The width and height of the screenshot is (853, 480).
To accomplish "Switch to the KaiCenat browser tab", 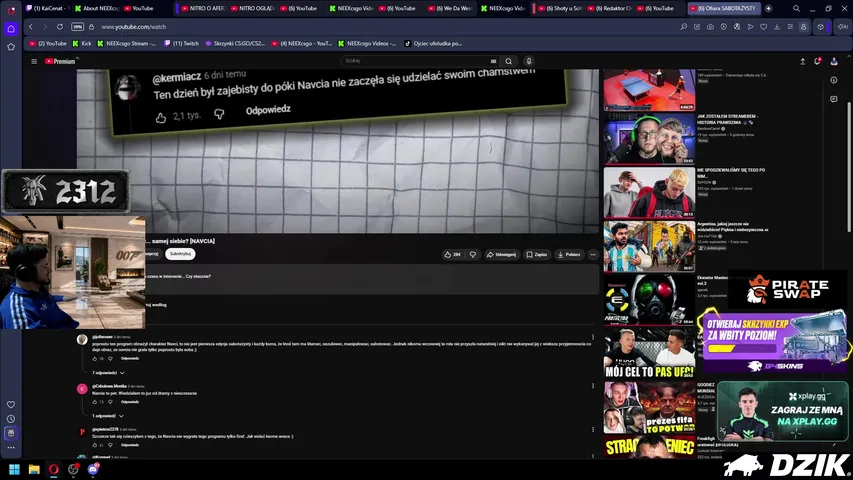I will (47, 8).
